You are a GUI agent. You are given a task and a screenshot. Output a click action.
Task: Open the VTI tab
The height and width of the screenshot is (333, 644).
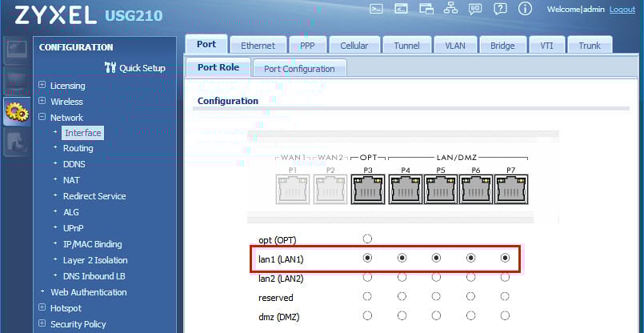pos(546,45)
